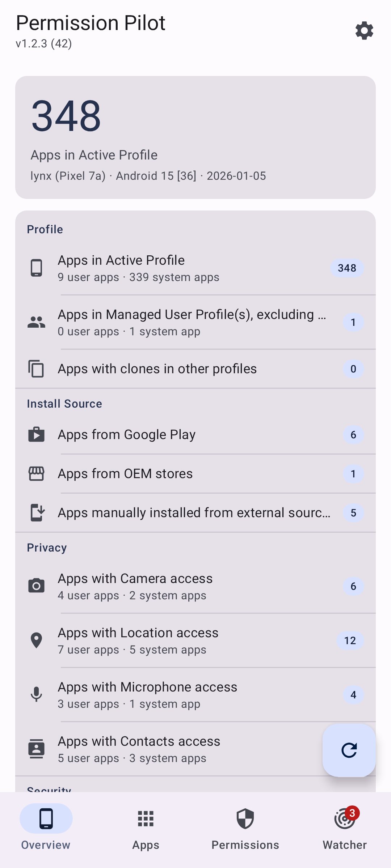Open Apps with Location access entry
This screenshot has height=868, width=391.
195,641
